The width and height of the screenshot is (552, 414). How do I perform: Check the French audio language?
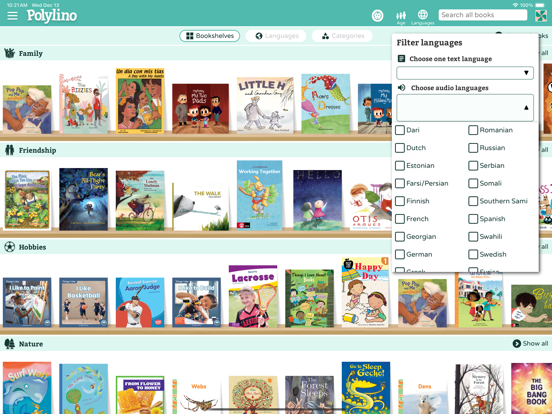coord(400,219)
